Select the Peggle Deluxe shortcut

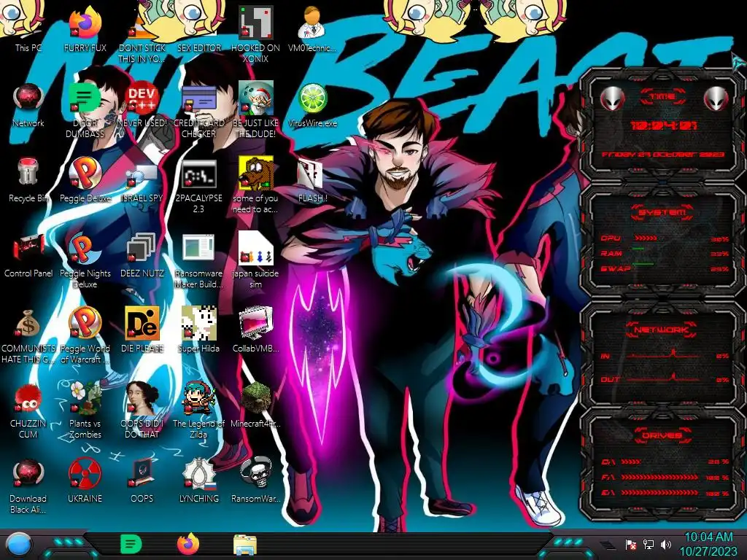(85, 180)
